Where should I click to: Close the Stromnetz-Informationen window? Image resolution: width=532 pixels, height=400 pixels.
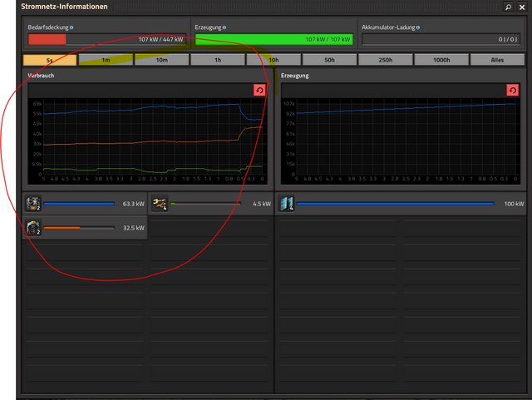[x=522, y=7]
